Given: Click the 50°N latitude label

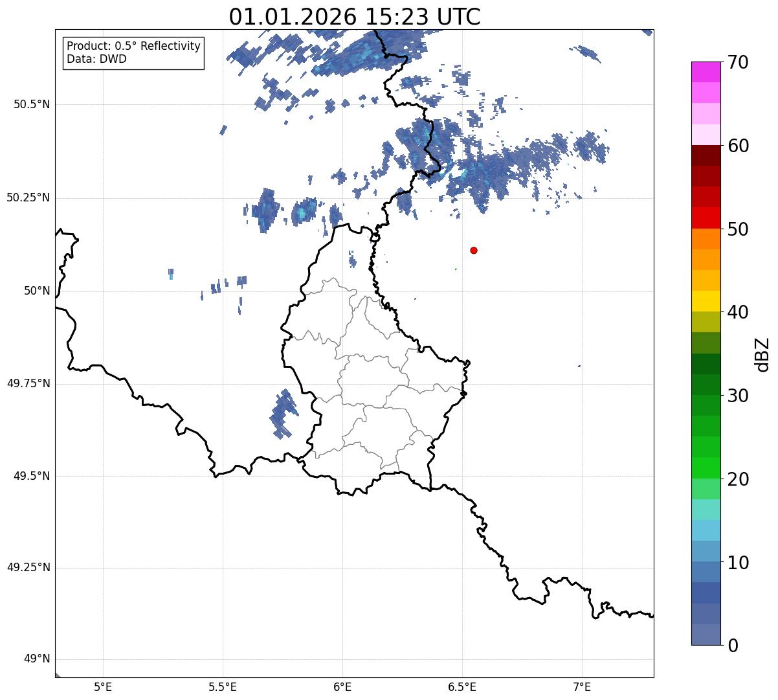Looking at the screenshot, I should coord(37,291).
